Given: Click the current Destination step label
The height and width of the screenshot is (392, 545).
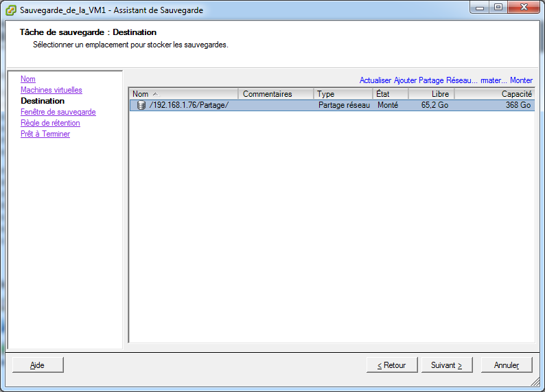Looking at the screenshot, I should point(43,101).
